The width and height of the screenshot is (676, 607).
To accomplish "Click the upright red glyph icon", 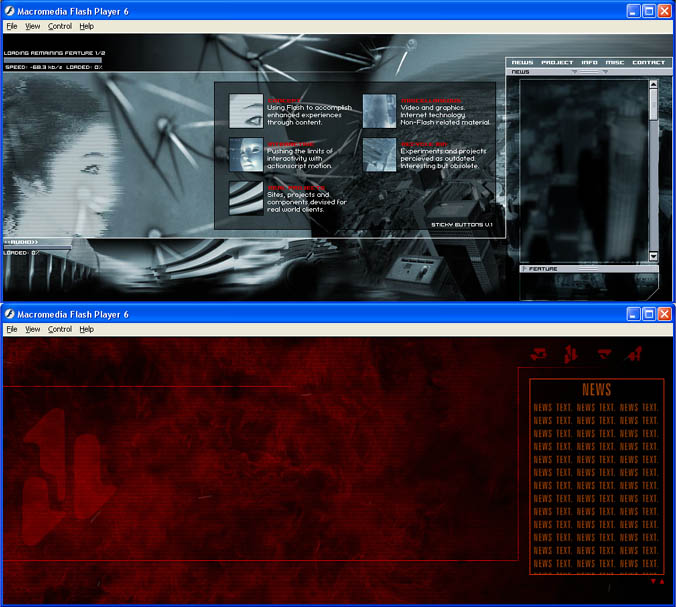I will (x=570, y=354).
